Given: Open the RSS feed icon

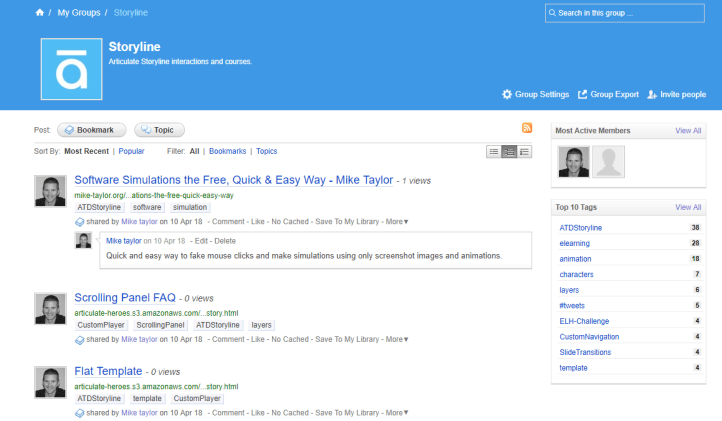Looking at the screenshot, I should [x=526, y=128].
